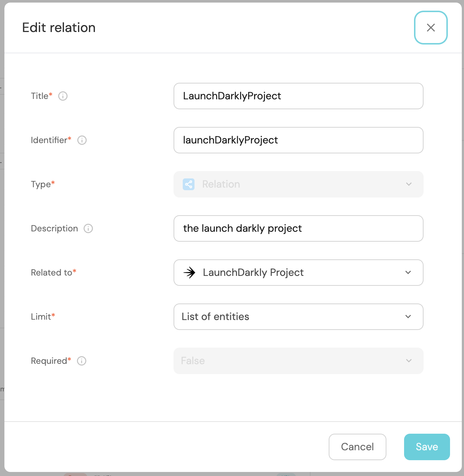Image resolution: width=464 pixels, height=476 pixels.
Task: Click the Required dropdown chevron arrow
Action: [x=409, y=361]
